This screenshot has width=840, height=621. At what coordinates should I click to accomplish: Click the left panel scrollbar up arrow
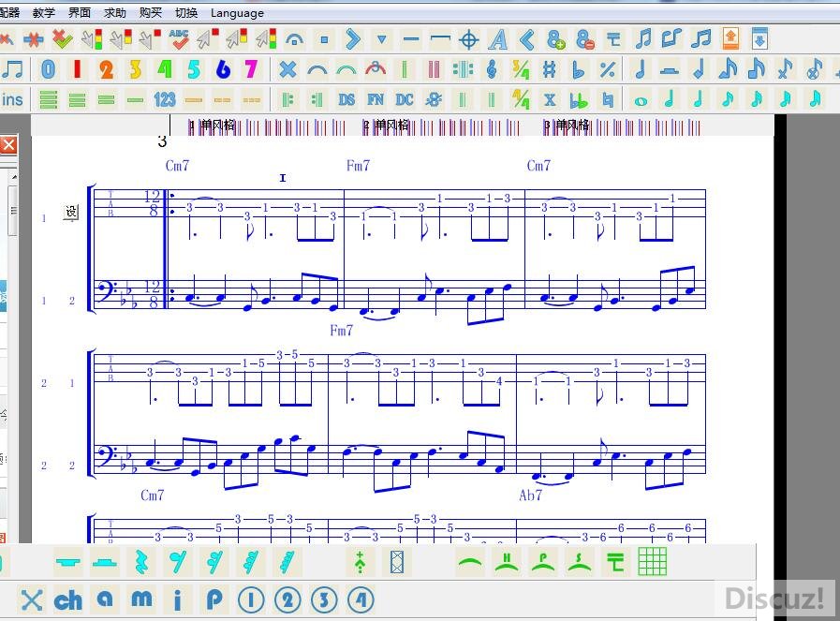14,176
